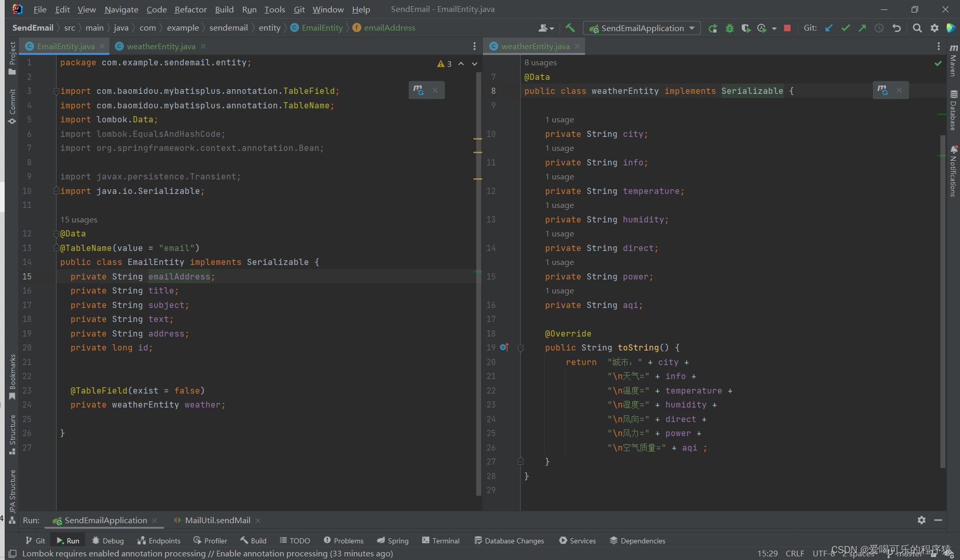Open the Problems tool window button
This screenshot has height=560, width=960.
click(x=343, y=540)
